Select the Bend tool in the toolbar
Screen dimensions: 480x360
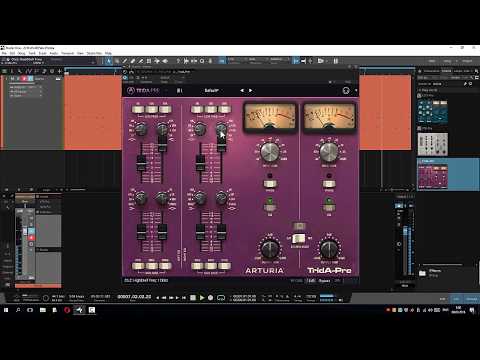click(157, 61)
